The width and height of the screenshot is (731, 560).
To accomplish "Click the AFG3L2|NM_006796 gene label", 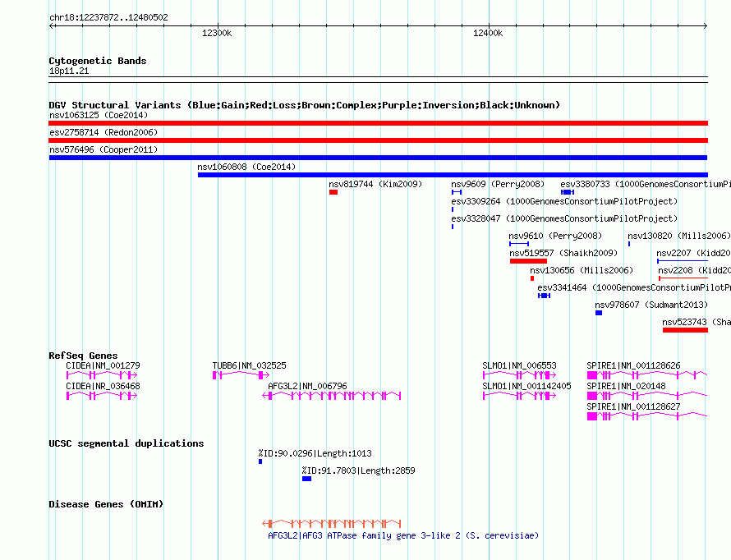I will tap(307, 386).
